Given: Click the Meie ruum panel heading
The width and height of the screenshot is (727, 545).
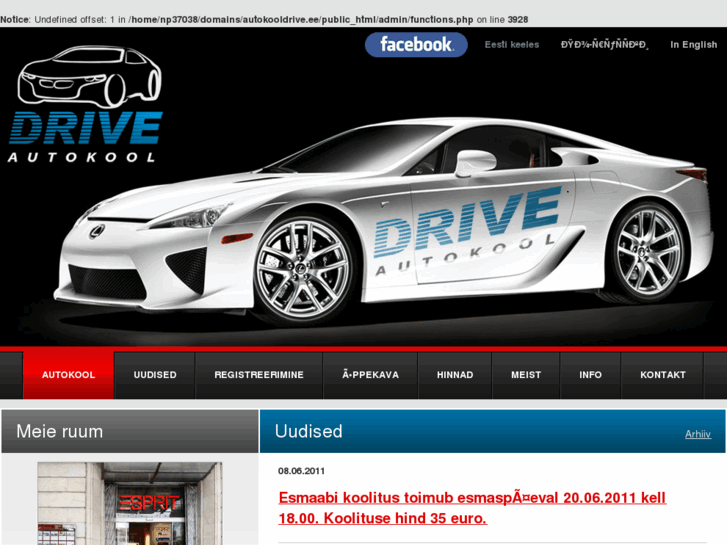Looking at the screenshot, I should 59,431.
